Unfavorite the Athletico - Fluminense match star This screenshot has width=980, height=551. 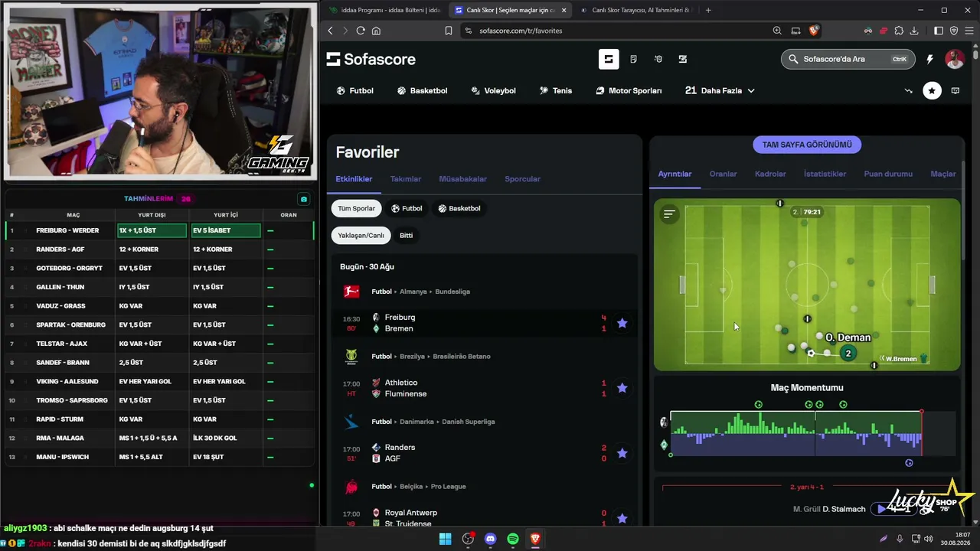click(622, 388)
